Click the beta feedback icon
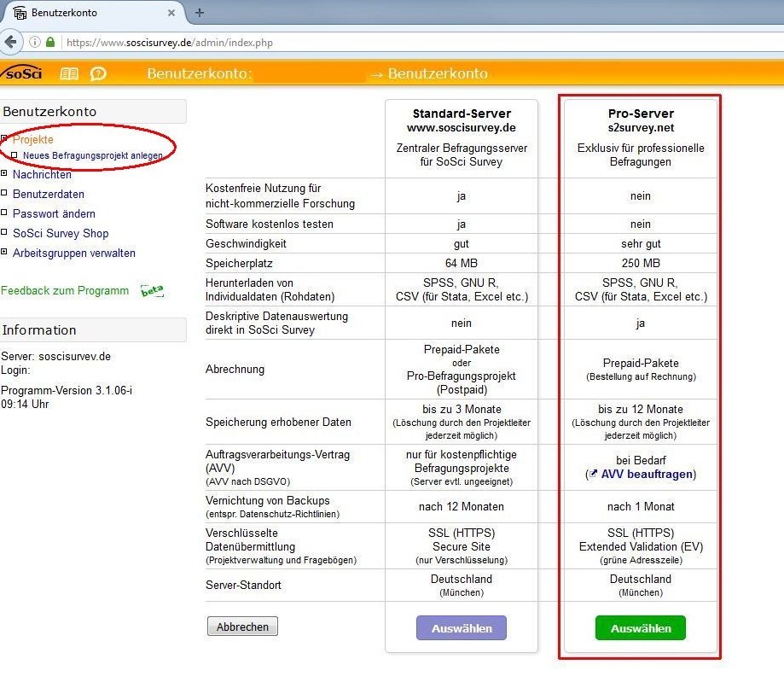The height and width of the screenshot is (682, 784). coord(152,291)
